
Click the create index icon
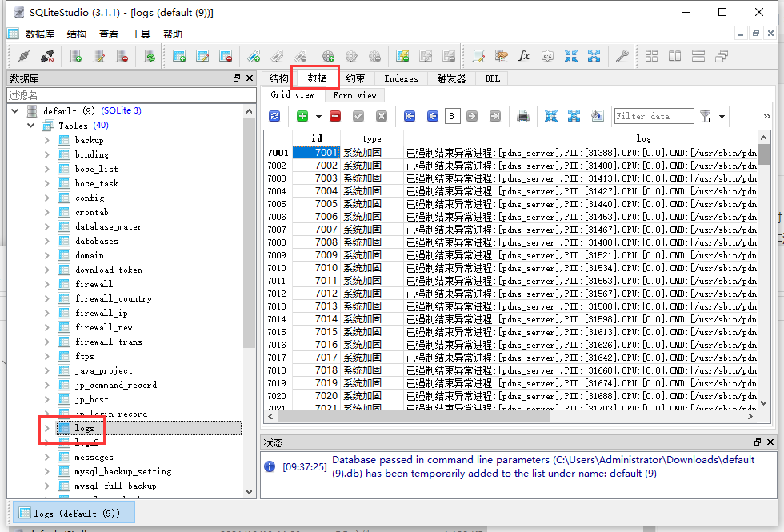pos(254,56)
